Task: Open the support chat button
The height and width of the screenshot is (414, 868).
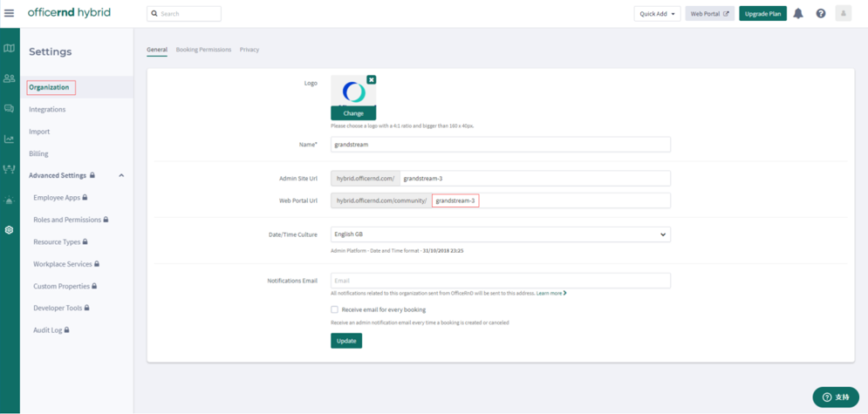Action: tap(836, 397)
